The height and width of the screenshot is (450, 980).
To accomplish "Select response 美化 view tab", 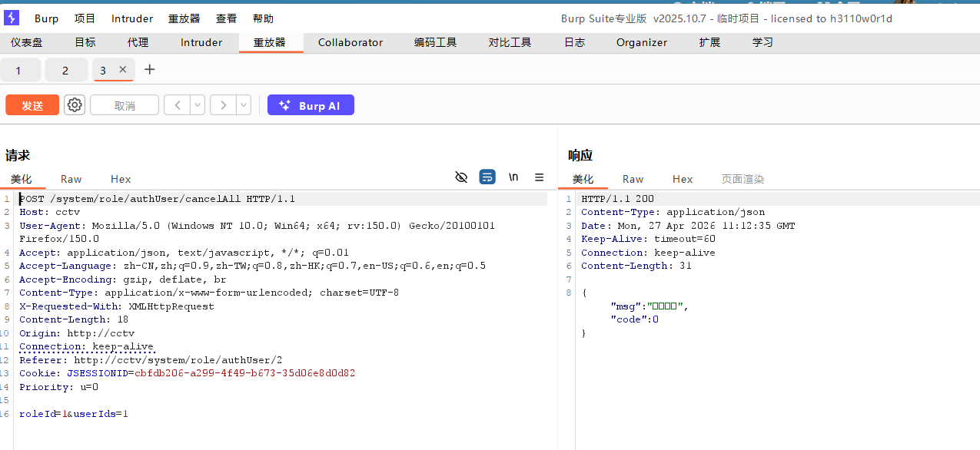I will [583, 179].
